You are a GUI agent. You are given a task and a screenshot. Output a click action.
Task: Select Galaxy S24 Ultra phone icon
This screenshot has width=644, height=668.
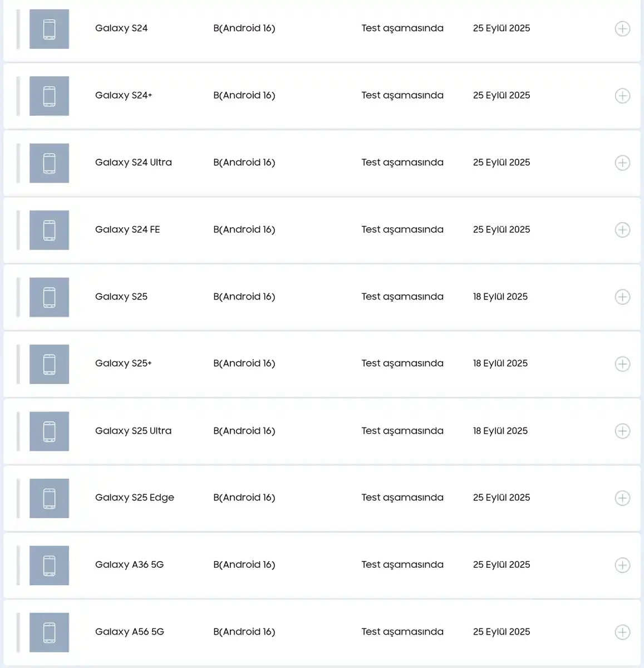tap(49, 163)
